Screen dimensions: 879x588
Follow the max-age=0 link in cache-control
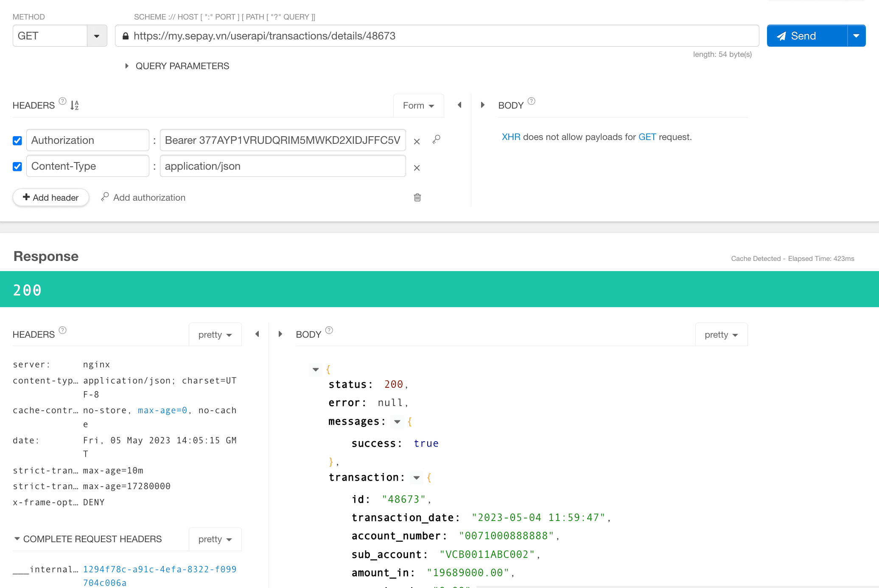[x=162, y=410]
